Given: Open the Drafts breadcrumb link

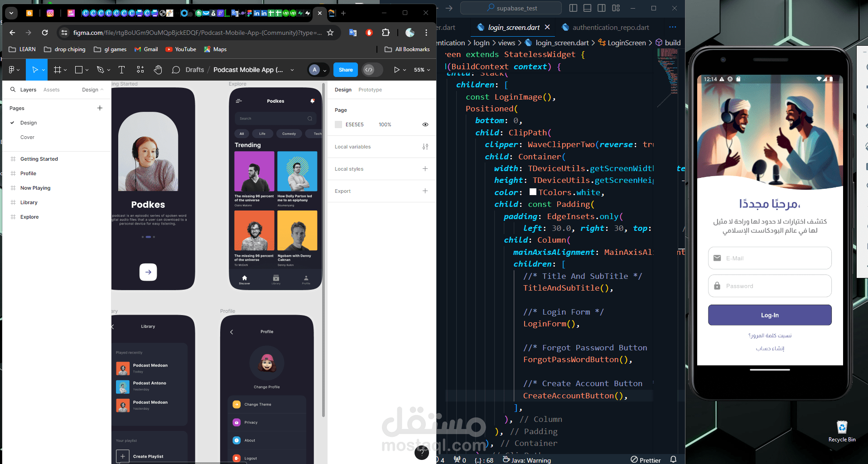Looking at the screenshot, I should pos(195,70).
